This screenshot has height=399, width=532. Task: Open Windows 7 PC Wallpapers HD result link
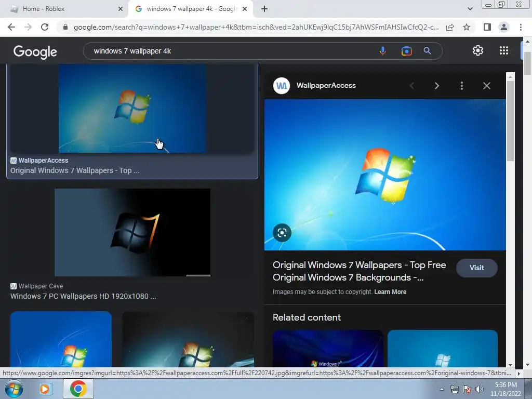(83, 296)
